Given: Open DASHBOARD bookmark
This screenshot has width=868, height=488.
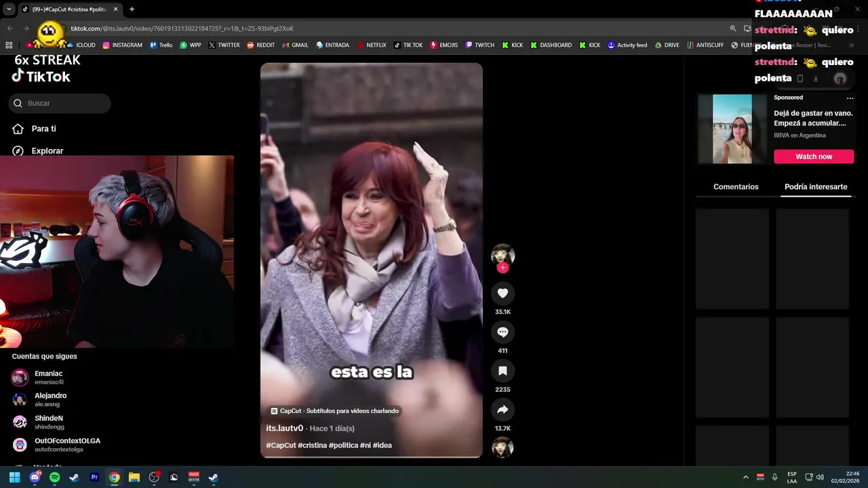Looking at the screenshot, I should [x=551, y=45].
